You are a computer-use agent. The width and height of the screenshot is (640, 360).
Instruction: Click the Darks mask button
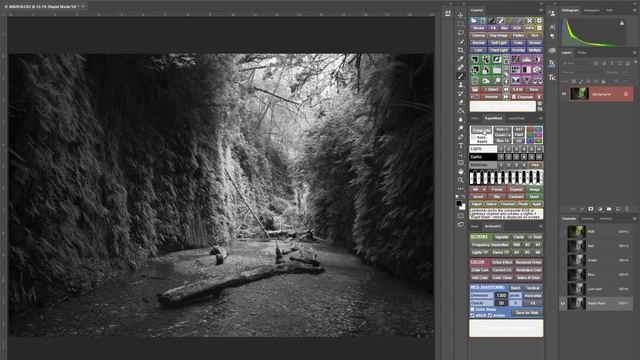coord(483,157)
